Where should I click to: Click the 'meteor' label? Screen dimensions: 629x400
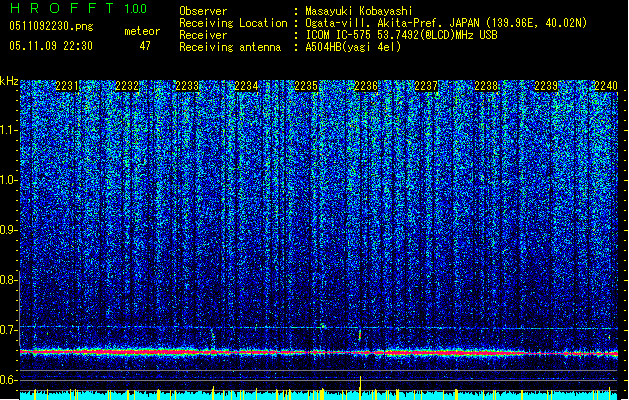tap(142, 31)
